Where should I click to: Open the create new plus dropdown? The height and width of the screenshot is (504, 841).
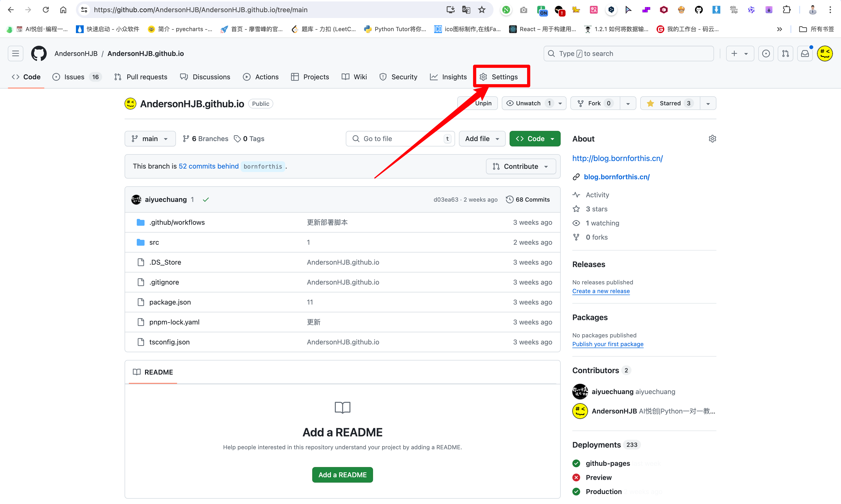[740, 53]
